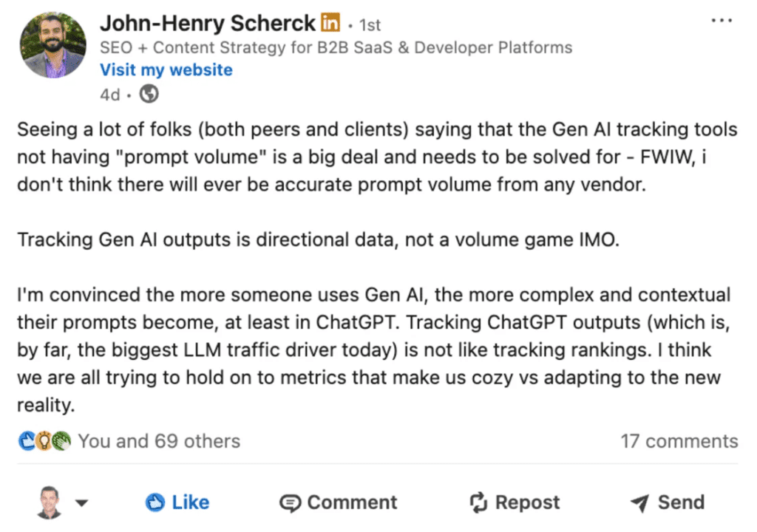Click the thumbs-up Like icon
This screenshot has width=757, height=532.
pyautogui.click(x=155, y=502)
